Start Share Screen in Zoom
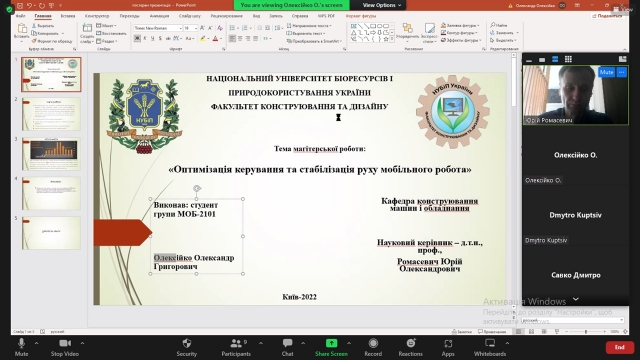The width and height of the screenshot is (640, 360). click(x=331, y=347)
